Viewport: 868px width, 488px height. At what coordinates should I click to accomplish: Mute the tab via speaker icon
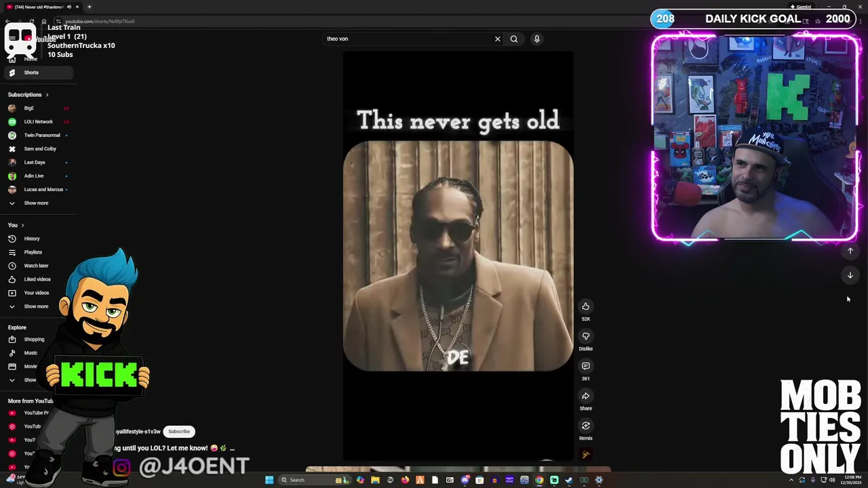(69, 7)
